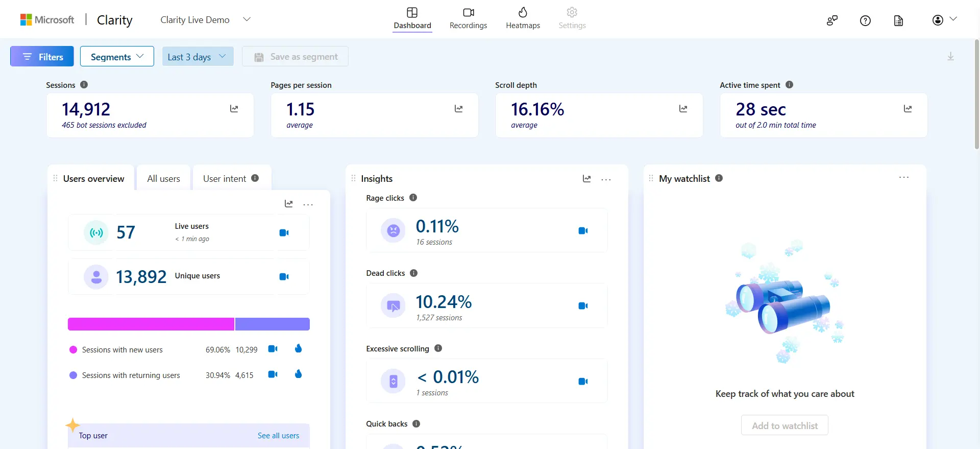
Task: Open trend chart for Sessions card
Action: pos(234,108)
